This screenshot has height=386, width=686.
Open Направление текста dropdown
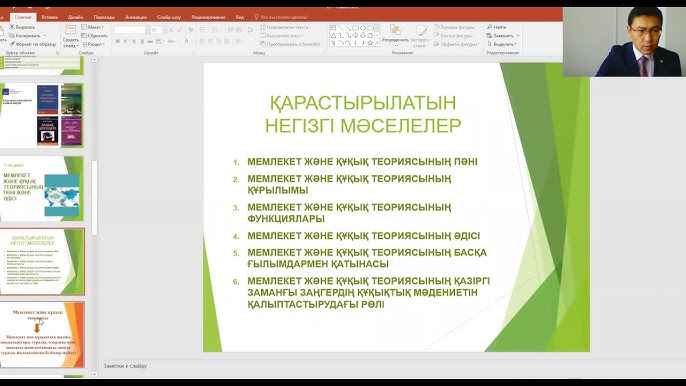[x=285, y=27]
